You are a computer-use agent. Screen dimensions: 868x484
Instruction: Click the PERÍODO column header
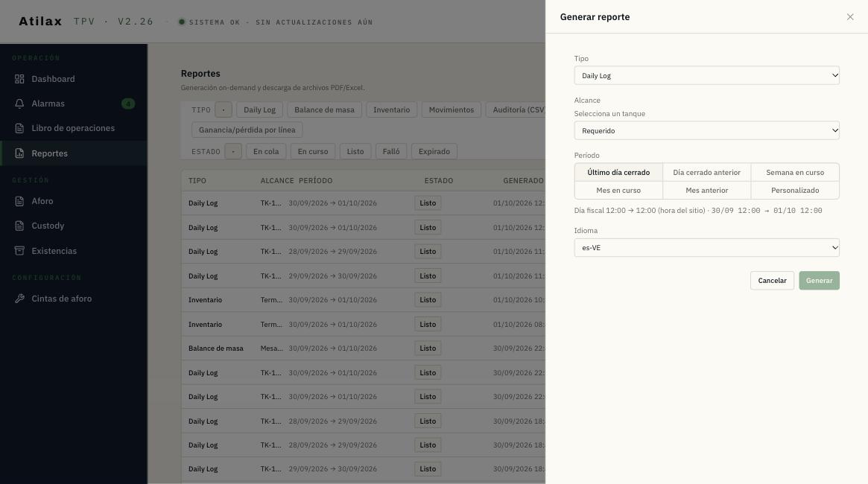point(316,181)
